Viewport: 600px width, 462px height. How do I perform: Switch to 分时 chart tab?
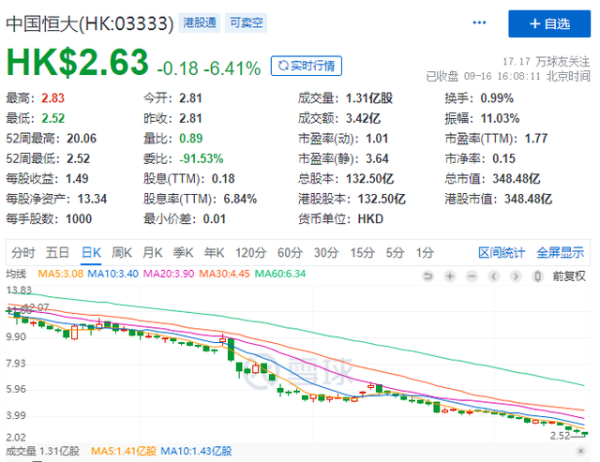(x=23, y=253)
